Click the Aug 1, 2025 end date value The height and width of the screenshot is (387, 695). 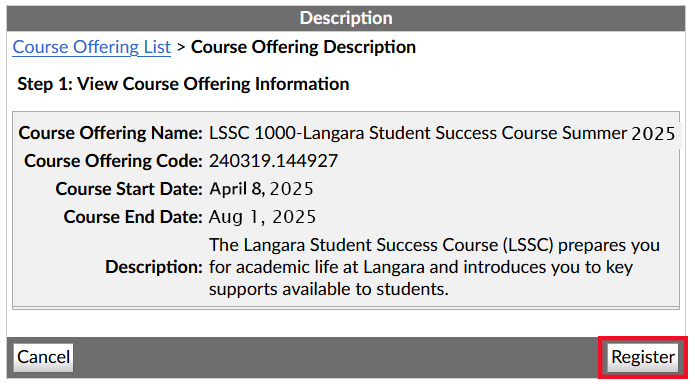[x=262, y=217]
